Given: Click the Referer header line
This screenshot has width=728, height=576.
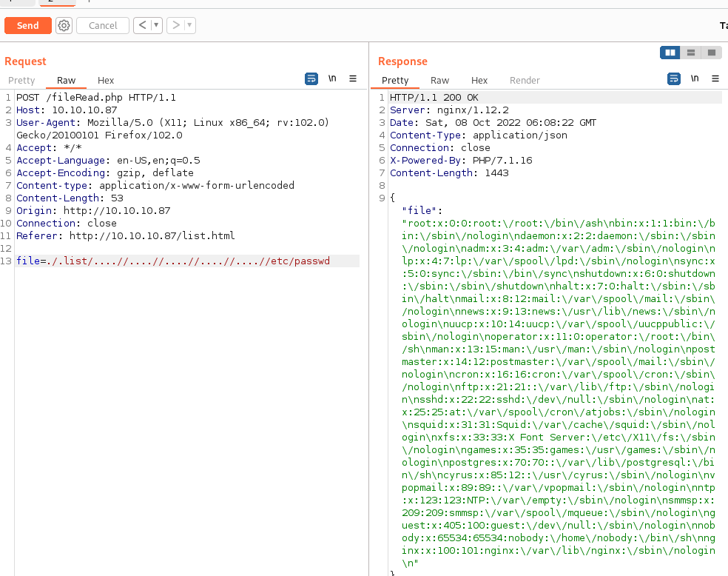Looking at the screenshot, I should (125, 235).
